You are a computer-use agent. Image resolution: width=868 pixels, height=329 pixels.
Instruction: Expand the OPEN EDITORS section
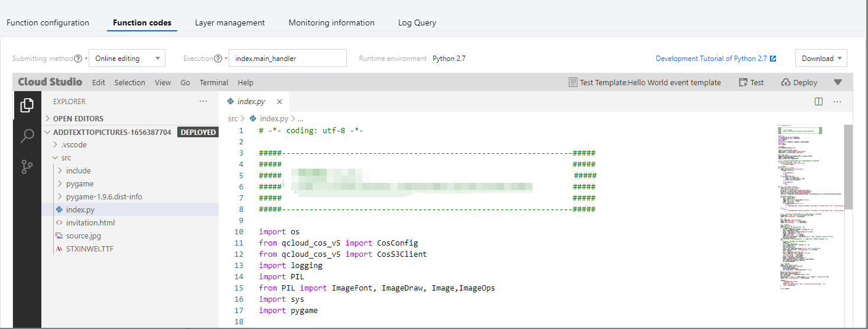click(x=78, y=118)
